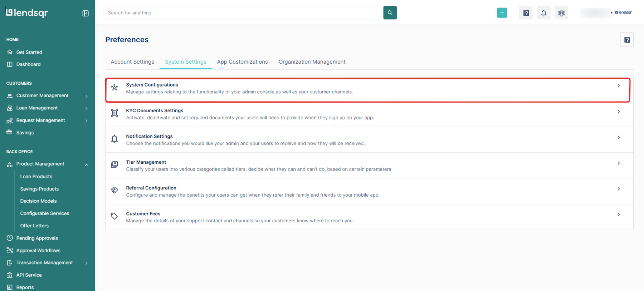Screen dimensions: 644x291
Task: Switch to App Customizations tab
Action: (242, 62)
